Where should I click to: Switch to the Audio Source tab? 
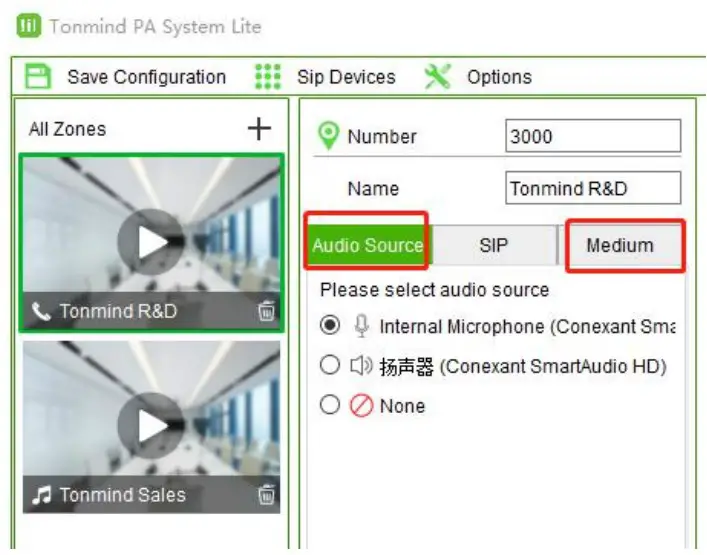coord(367,245)
